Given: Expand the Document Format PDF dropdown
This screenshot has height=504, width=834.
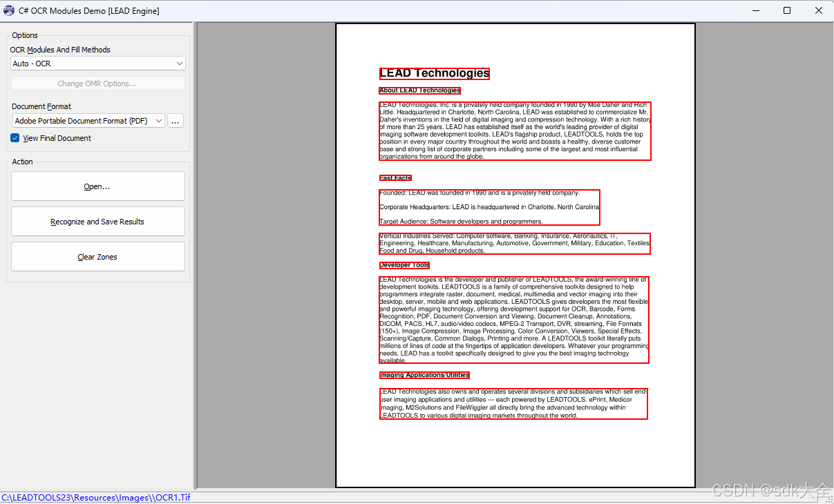Looking at the screenshot, I should pos(88,121).
